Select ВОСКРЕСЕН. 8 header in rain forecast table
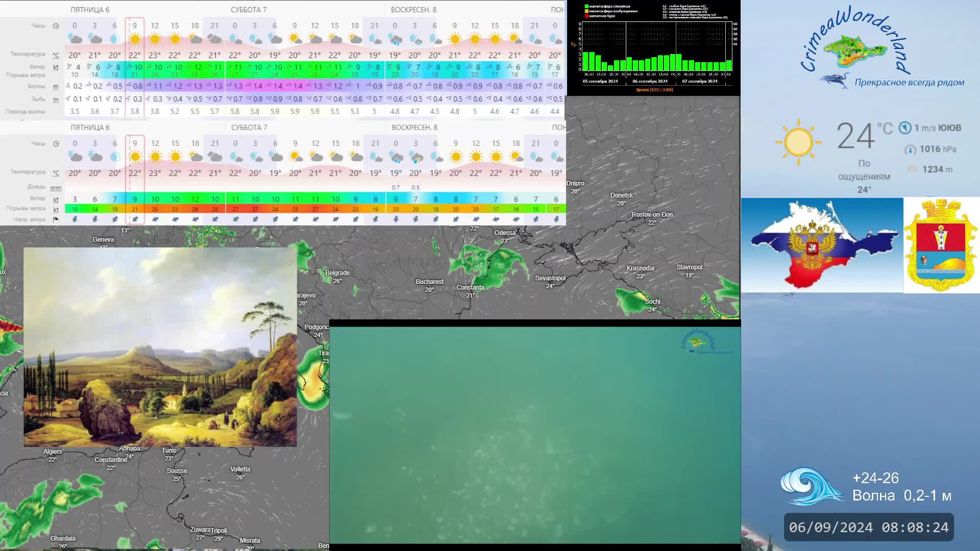This screenshot has width=980, height=551. [414, 128]
